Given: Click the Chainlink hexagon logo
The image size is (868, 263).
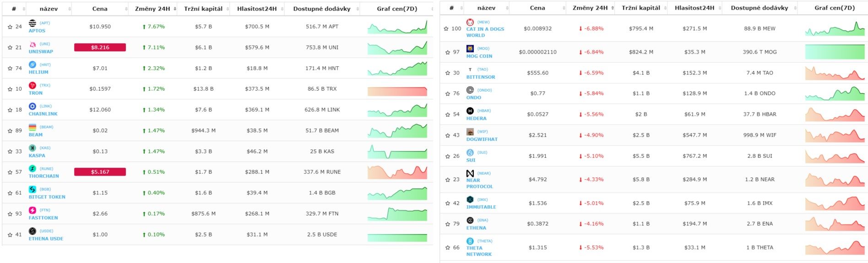Looking at the screenshot, I should 33,106.
